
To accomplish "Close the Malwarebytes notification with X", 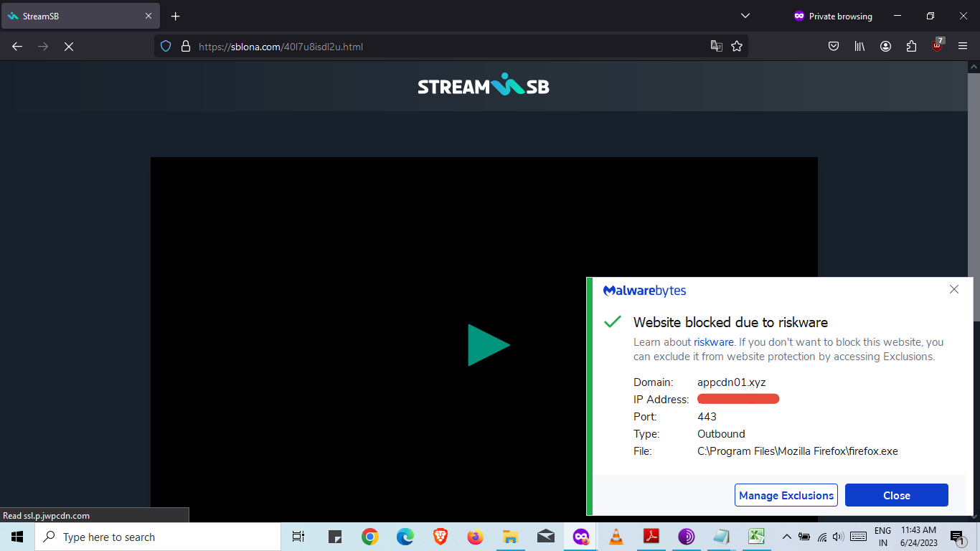I will (954, 289).
